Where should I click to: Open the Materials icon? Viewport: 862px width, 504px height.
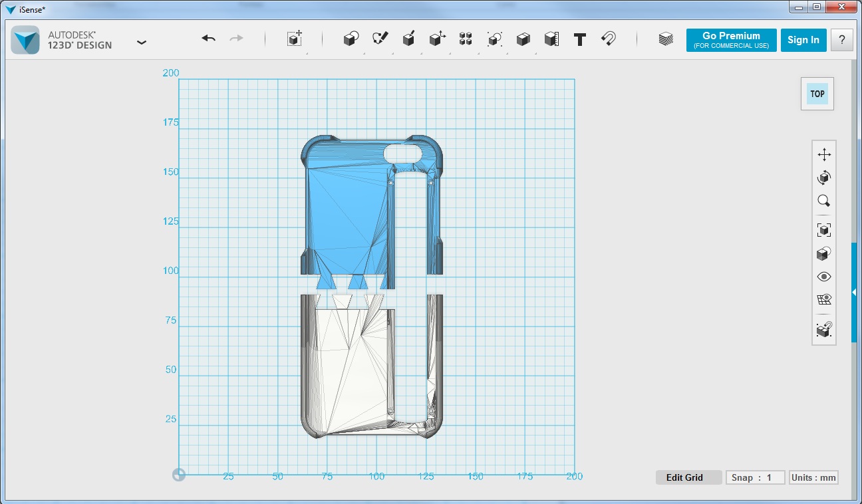pos(666,39)
